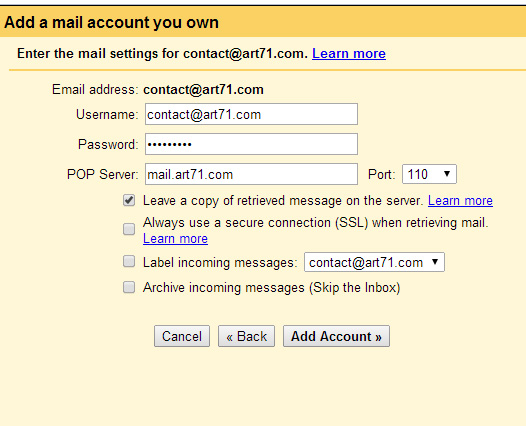
Task: Focus the POP Server input field
Action: 251,174
